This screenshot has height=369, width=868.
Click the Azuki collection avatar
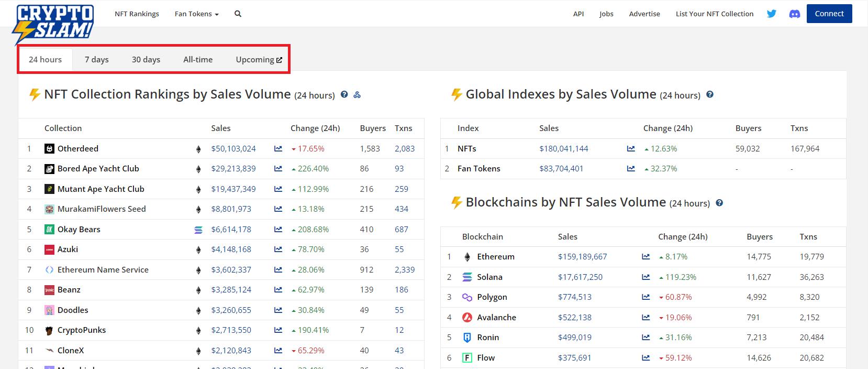(x=49, y=249)
